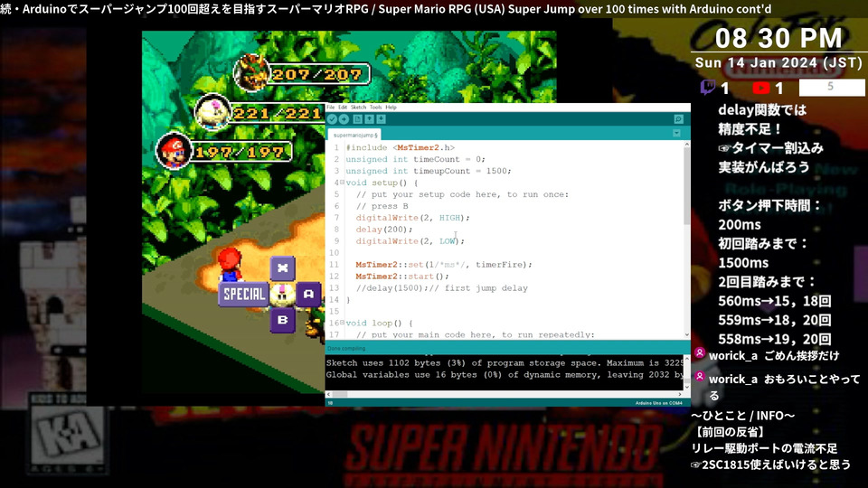Click the '558ms→19, 20回' overlay line

pyautogui.click(x=775, y=339)
